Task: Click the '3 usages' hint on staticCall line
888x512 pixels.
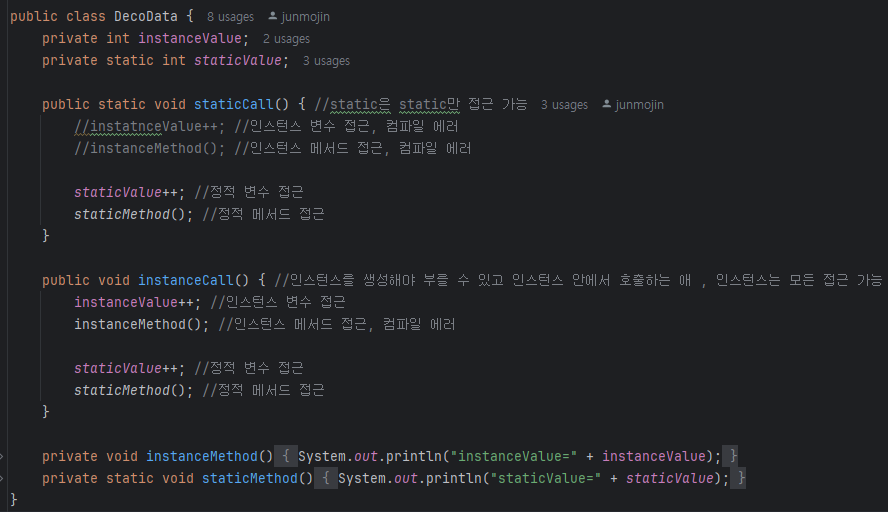Action: point(564,105)
